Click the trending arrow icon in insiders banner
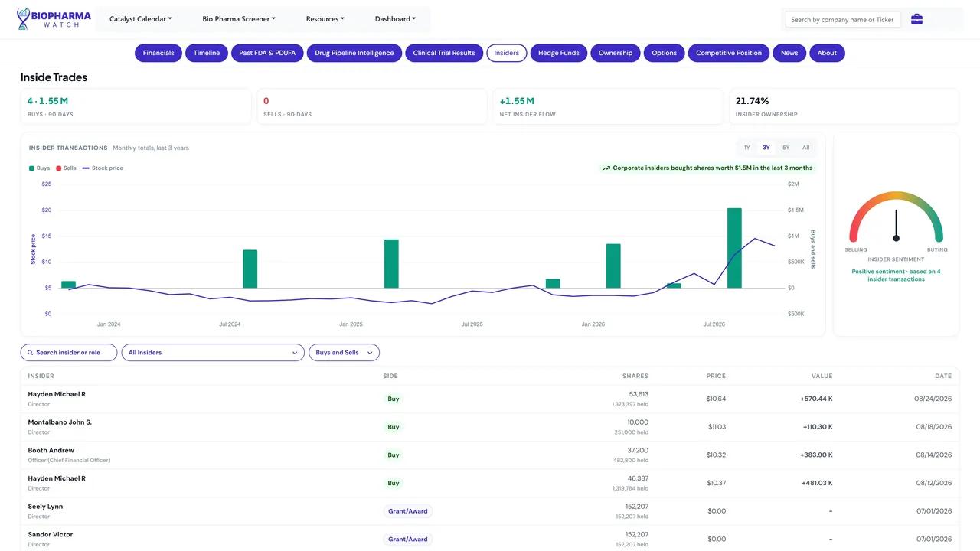 pos(606,168)
